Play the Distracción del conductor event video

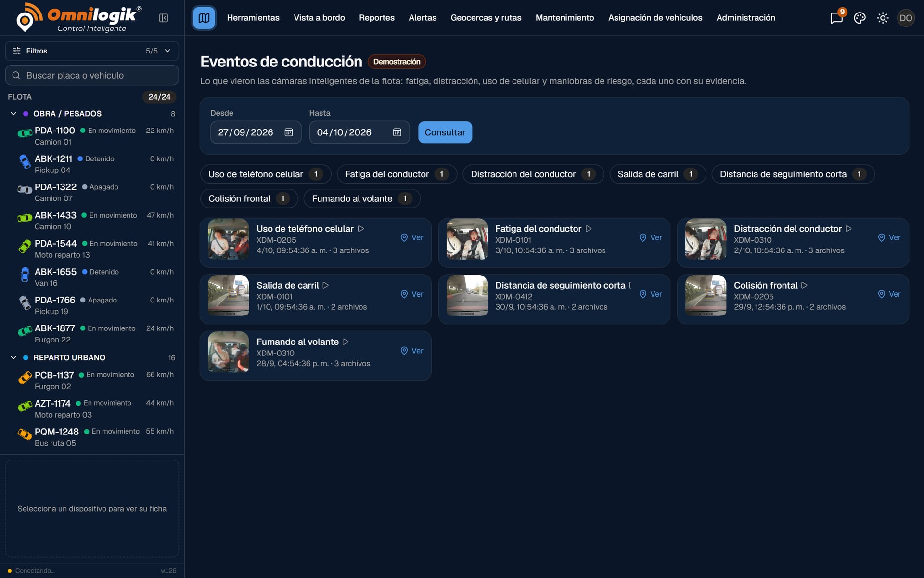click(x=849, y=229)
